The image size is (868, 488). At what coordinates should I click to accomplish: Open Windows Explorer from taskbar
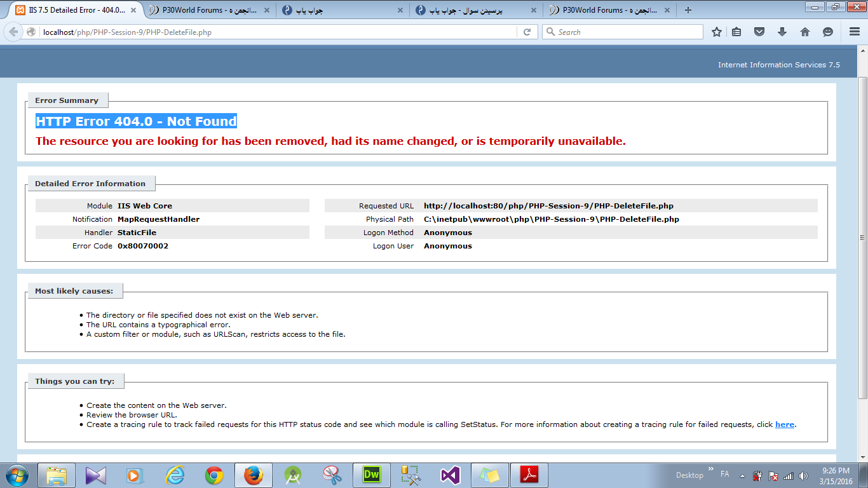pyautogui.click(x=57, y=475)
